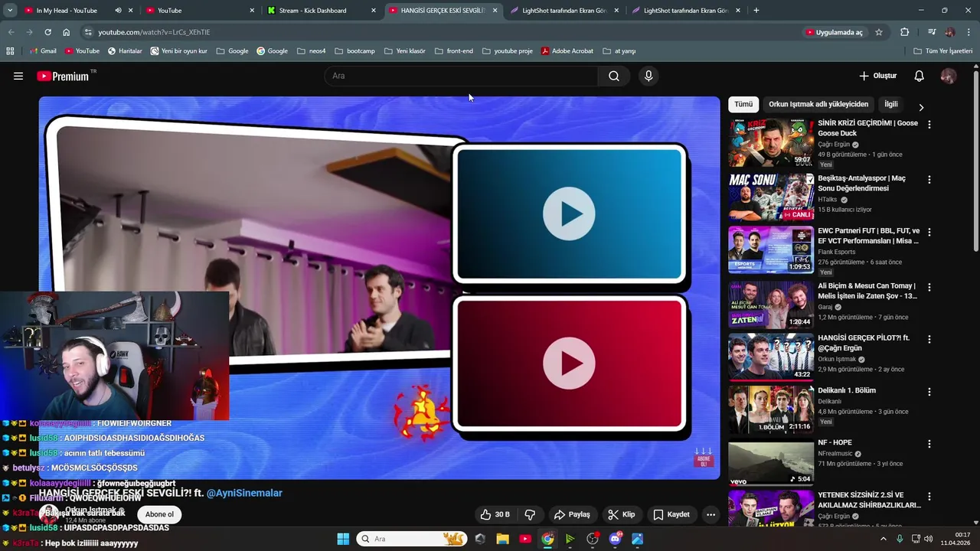Screen dimensions: 980x551
Task: Open the Adobe Acrobat bookmark
Action: tap(567, 51)
